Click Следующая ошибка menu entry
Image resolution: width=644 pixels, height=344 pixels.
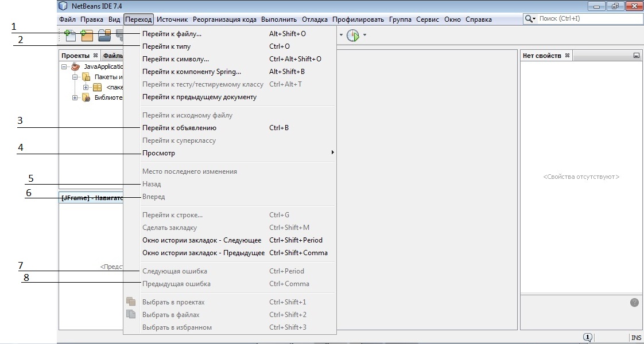230,271
